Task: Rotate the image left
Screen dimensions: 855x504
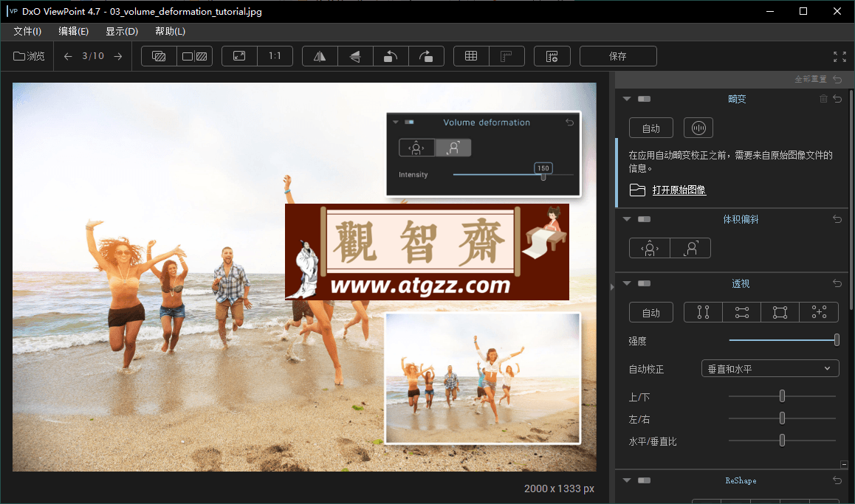Action: coord(391,56)
